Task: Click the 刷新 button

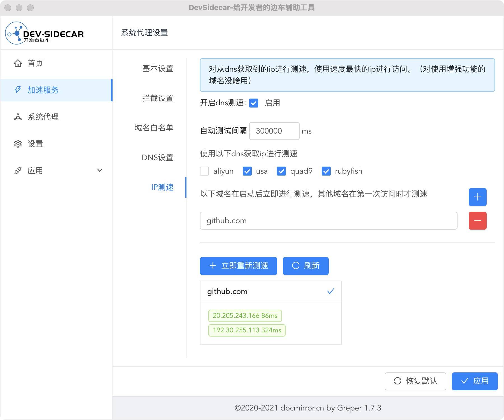Action: coord(306,266)
